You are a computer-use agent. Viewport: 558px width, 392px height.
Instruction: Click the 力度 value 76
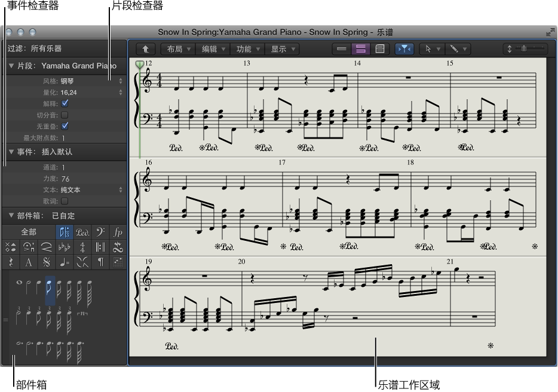point(65,179)
